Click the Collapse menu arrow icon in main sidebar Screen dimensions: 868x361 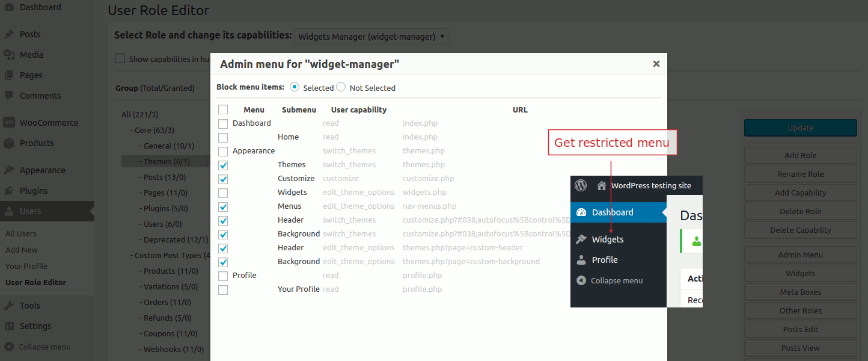pos(8,347)
